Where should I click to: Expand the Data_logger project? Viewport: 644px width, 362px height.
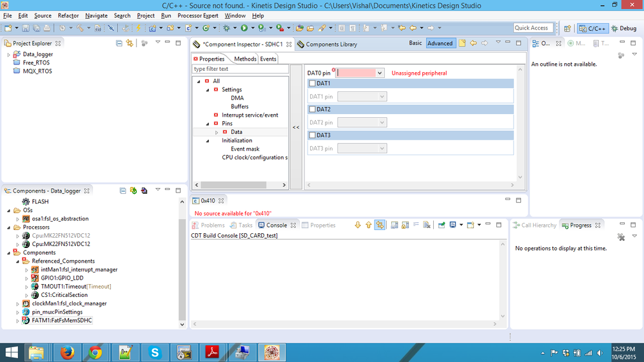click(8, 54)
